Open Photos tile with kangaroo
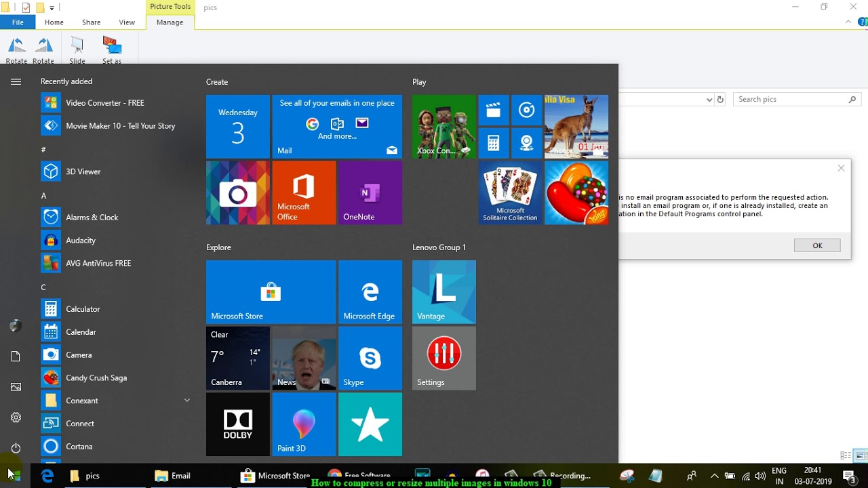The width and height of the screenshot is (868, 488). 576,127
